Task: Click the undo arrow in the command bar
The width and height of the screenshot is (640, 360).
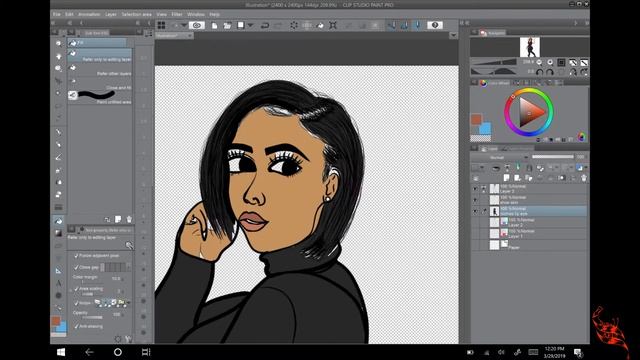Action: [x=264, y=25]
